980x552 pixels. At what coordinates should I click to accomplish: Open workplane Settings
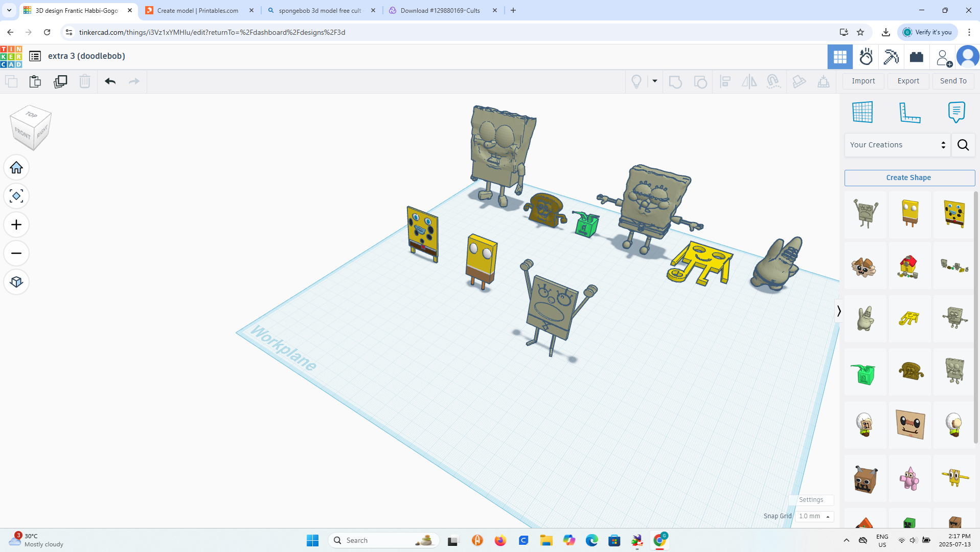[811, 500]
